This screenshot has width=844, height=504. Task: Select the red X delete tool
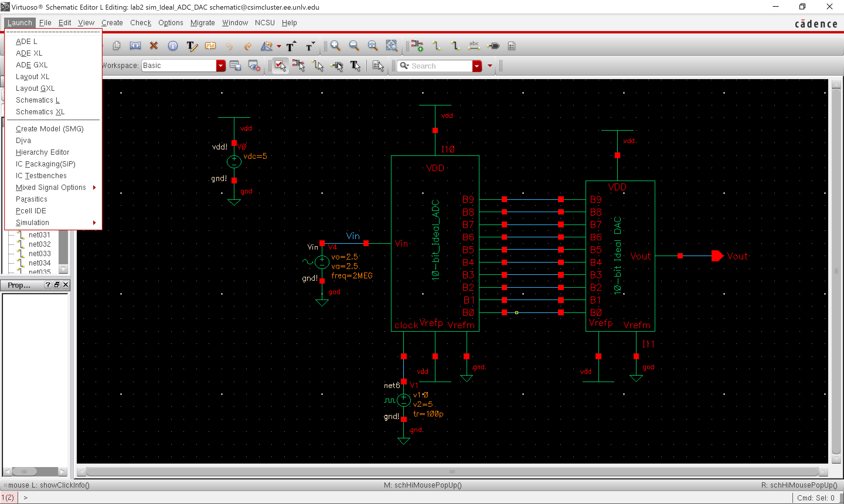(154, 45)
